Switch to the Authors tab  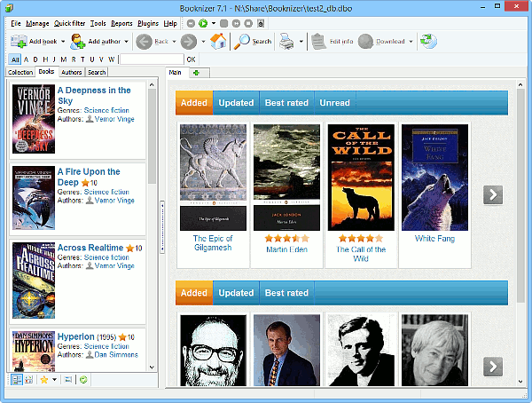(x=72, y=73)
